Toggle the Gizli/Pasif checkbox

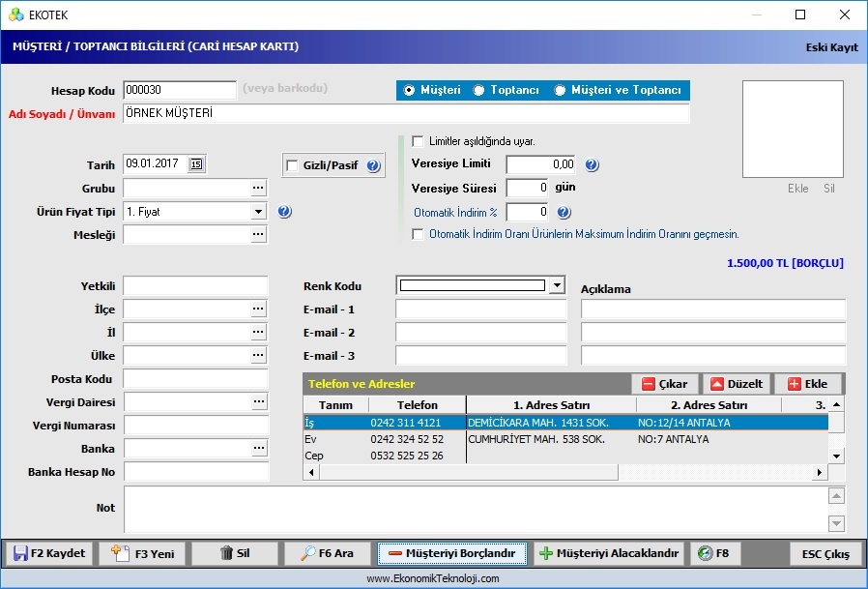click(x=292, y=165)
